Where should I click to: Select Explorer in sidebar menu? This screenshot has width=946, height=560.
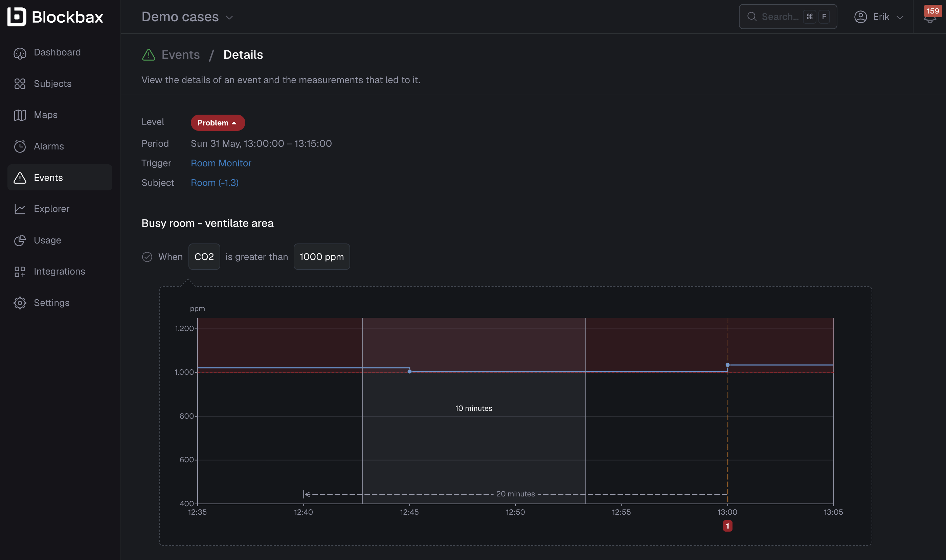coord(52,209)
